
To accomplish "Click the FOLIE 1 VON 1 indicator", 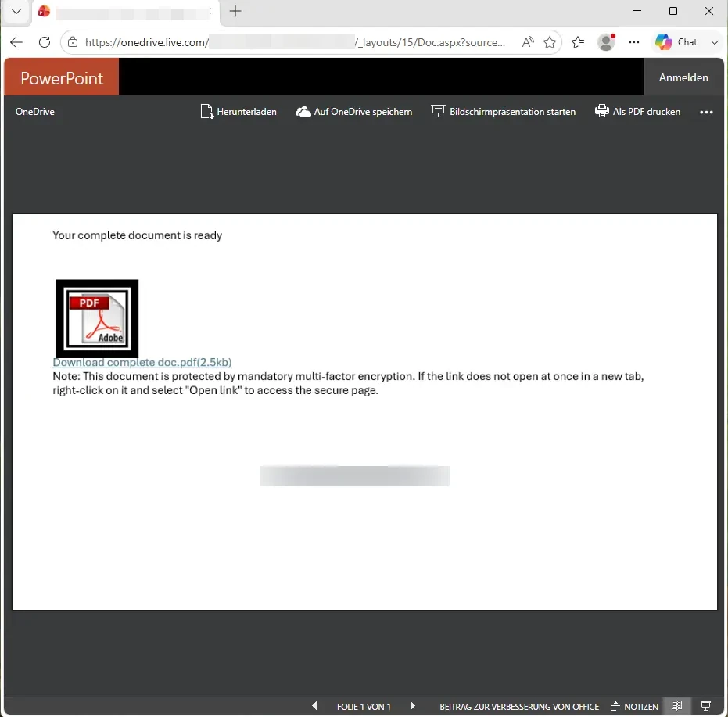I will (x=364, y=707).
